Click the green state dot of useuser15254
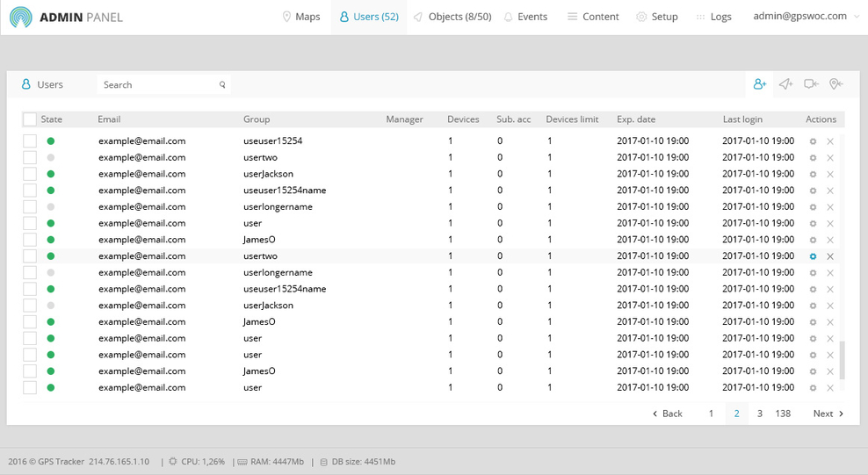 (50, 141)
